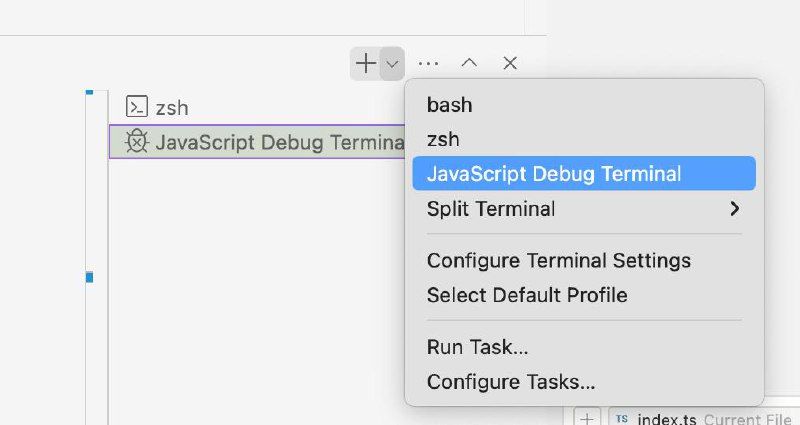Open Configure Tasks... menu entry
Viewport: 800px width, 425px height.
click(511, 382)
